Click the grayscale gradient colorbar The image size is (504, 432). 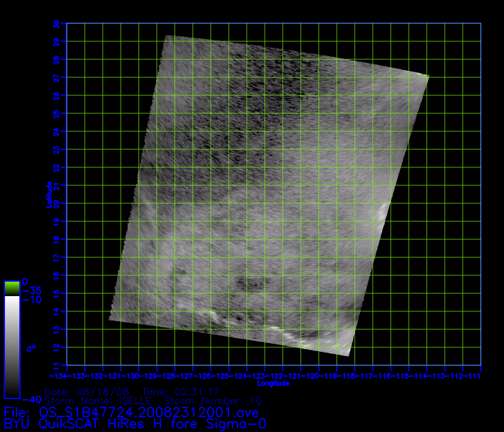pos(12,346)
